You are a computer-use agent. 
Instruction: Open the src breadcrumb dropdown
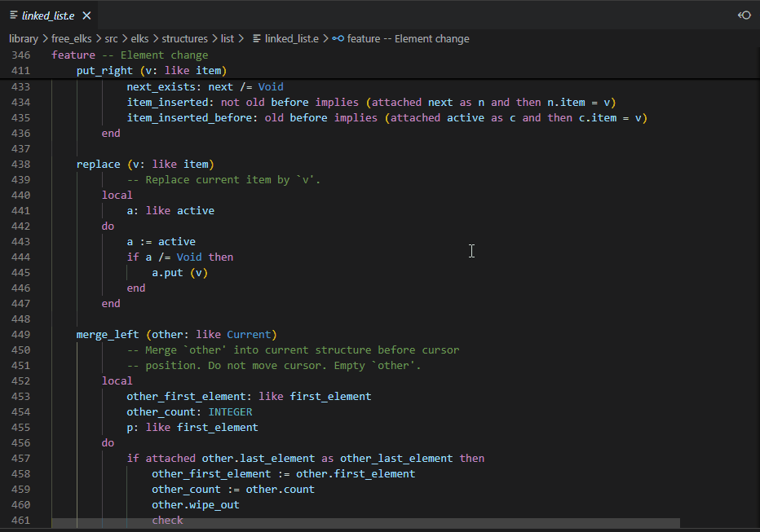click(111, 38)
